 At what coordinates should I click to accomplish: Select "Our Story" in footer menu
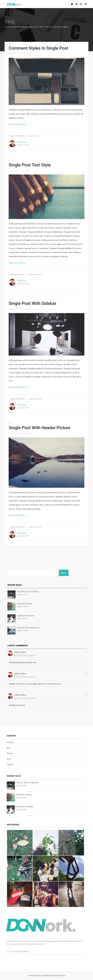click(x=10, y=742)
